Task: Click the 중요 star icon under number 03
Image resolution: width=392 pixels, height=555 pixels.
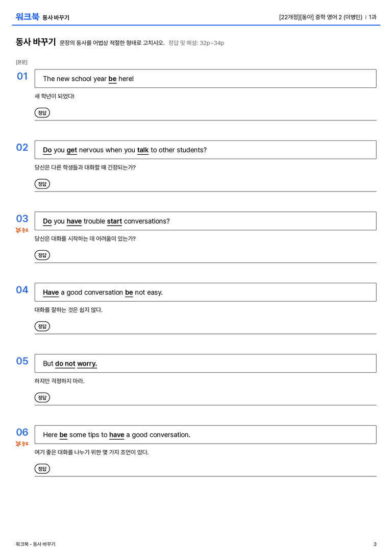Action: pos(22,230)
